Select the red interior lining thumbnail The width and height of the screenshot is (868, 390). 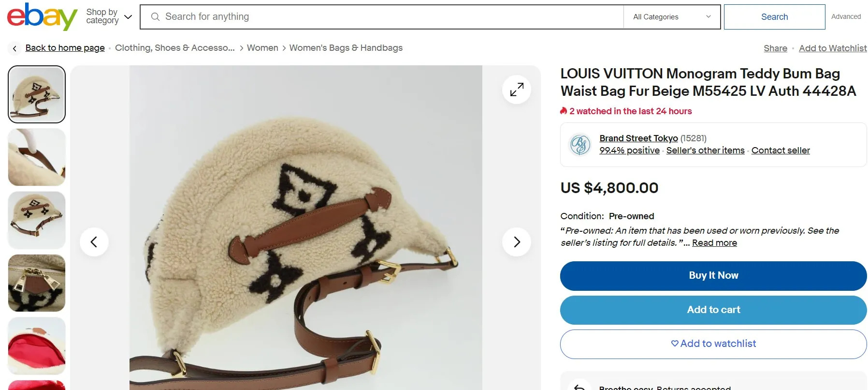[x=37, y=345]
